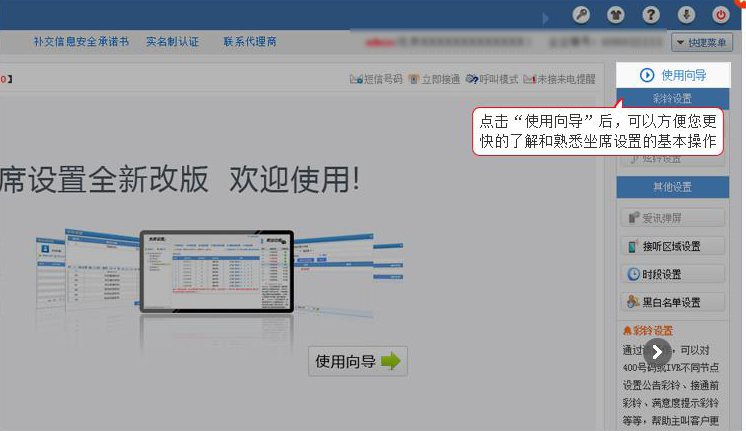Open 黑白名单设置 in sidebar
The height and width of the screenshot is (431, 746).
[x=671, y=302]
